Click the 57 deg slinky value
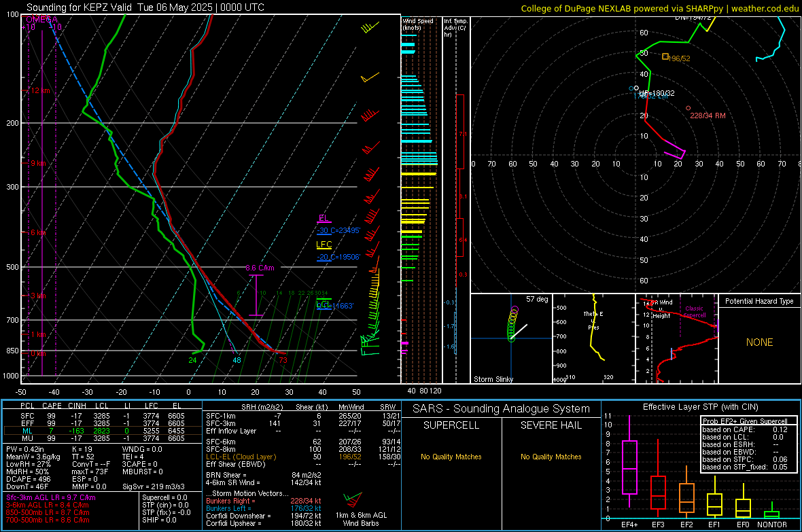 point(537,299)
